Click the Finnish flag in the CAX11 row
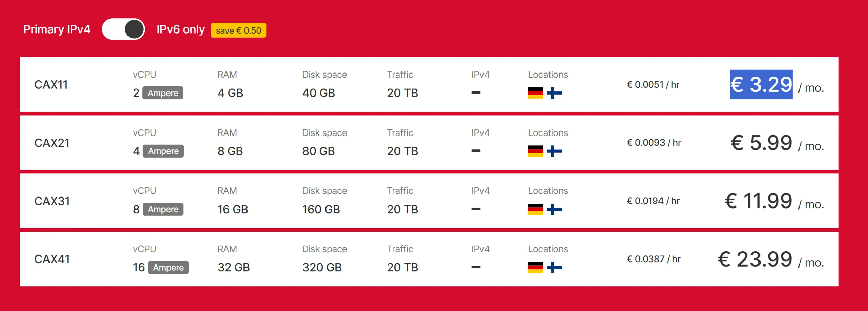This screenshot has height=311, width=868. coord(554,93)
